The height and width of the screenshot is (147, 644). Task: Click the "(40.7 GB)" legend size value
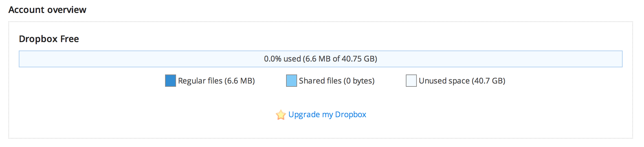(489, 81)
